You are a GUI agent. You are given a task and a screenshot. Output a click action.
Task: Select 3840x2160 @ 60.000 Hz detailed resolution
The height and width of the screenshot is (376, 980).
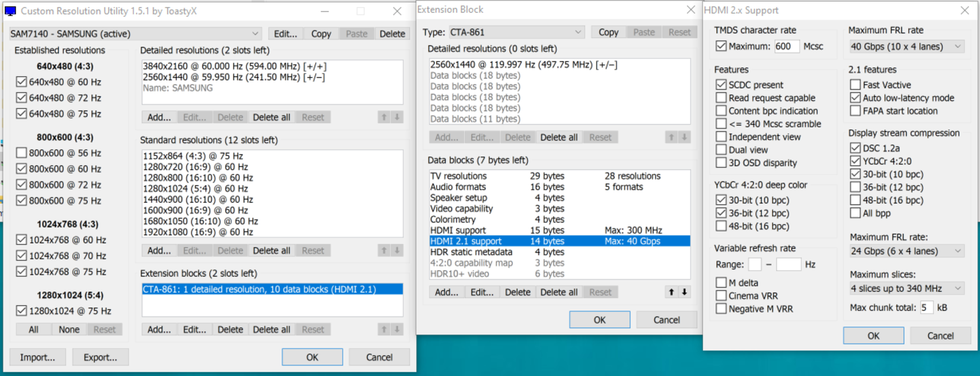(x=234, y=66)
